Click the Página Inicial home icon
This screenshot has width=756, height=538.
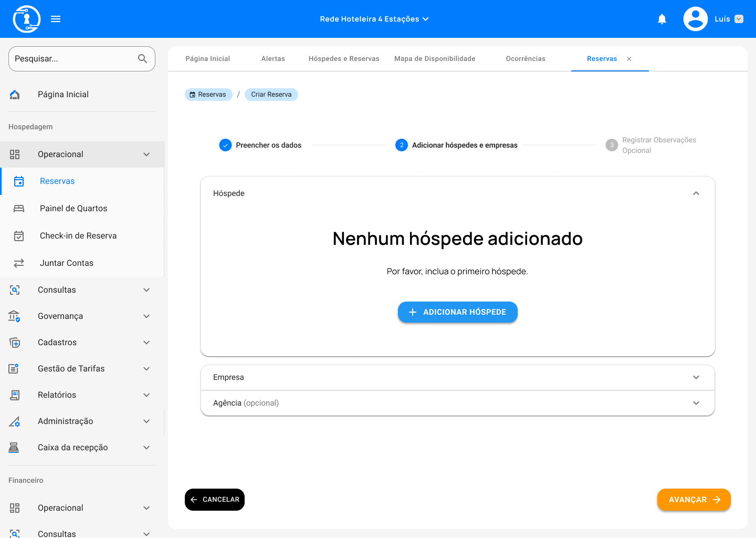point(15,95)
